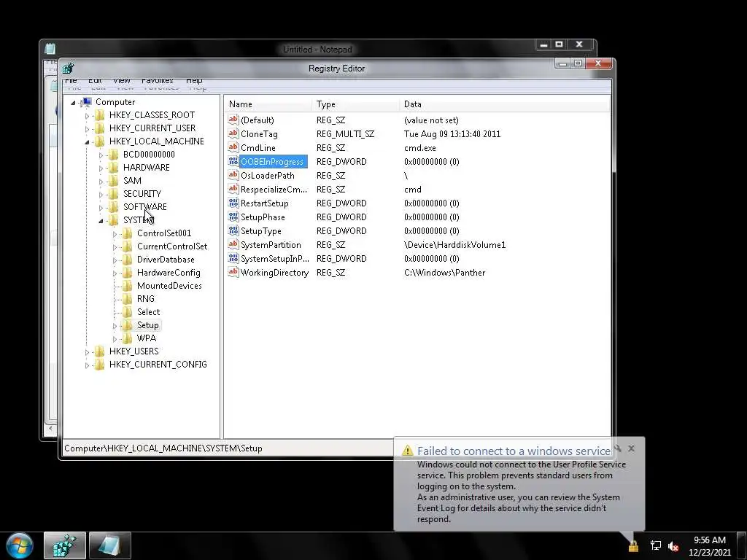
Task: Click the SetupType DWORD icon
Action: 233,230
